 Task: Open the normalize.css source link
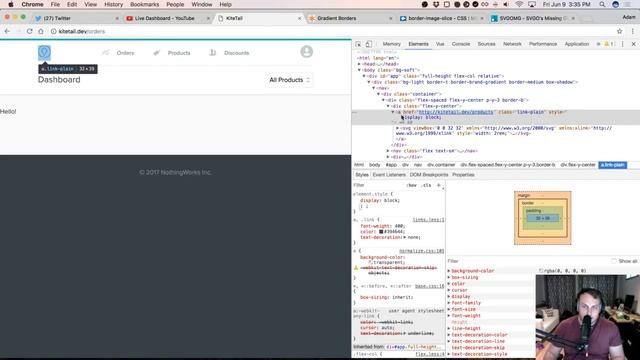[x=422, y=251]
